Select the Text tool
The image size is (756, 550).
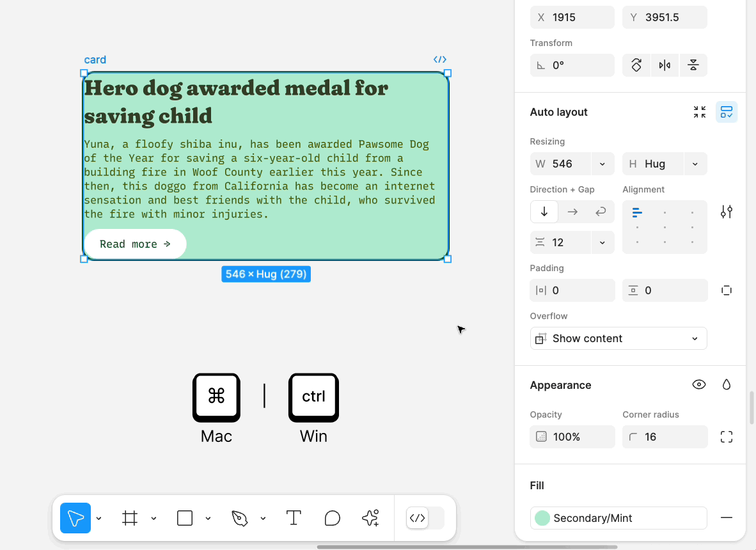tap(294, 518)
